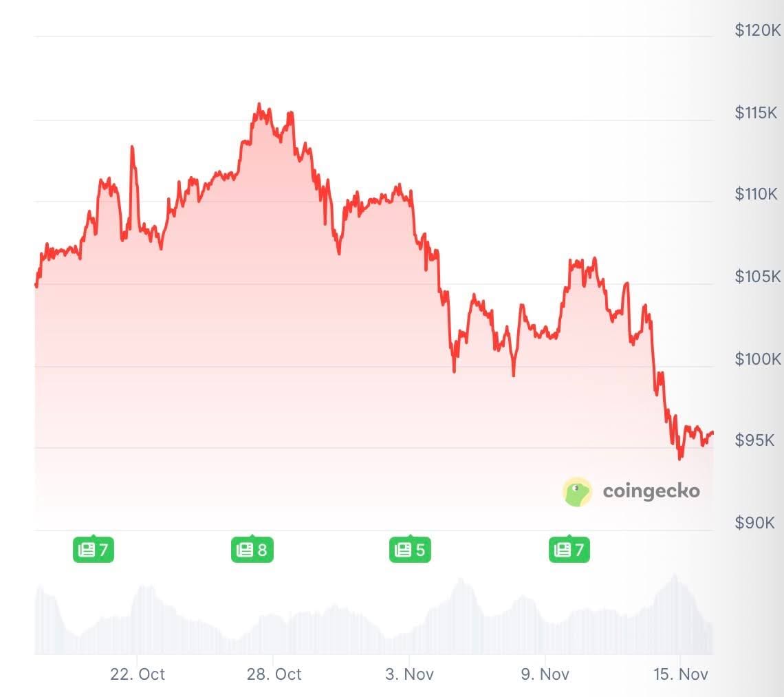Click the CoinGecko gecko logo icon
The width and height of the screenshot is (784, 697).
pos(577,491)
